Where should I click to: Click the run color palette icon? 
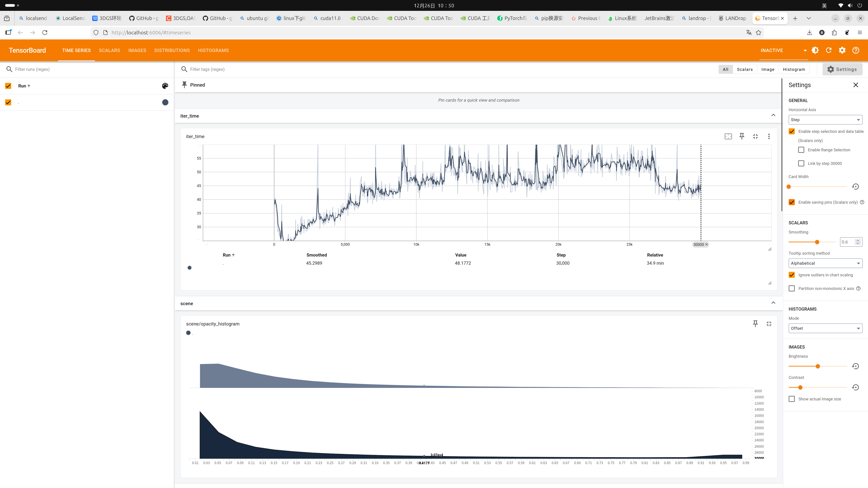(165, 86)
